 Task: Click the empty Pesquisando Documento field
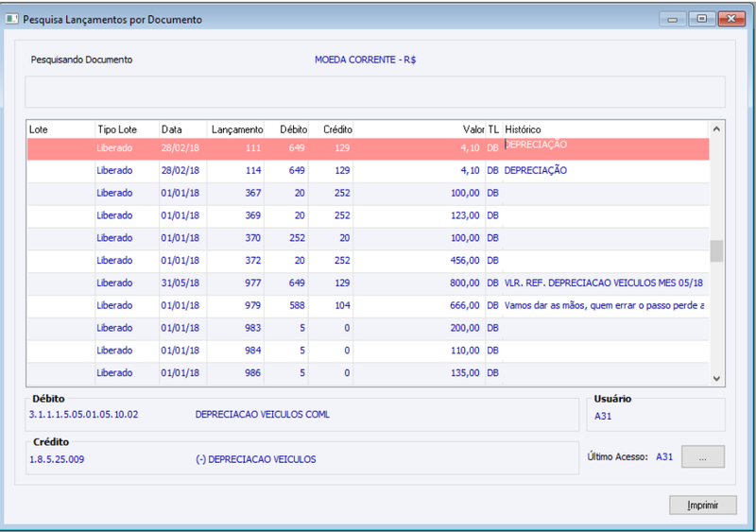(374, 92)
